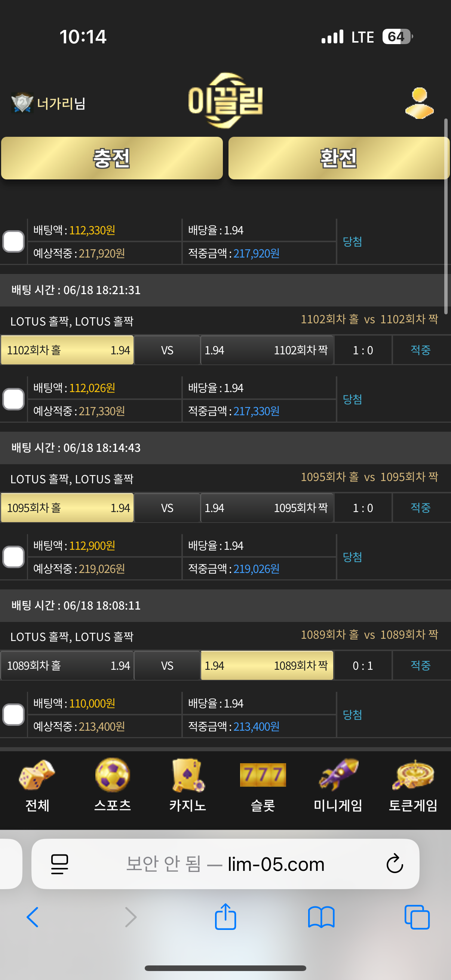Viewport: 451px width, 980px height.
Task: Go back to the previous page
Action: [33, 917]
